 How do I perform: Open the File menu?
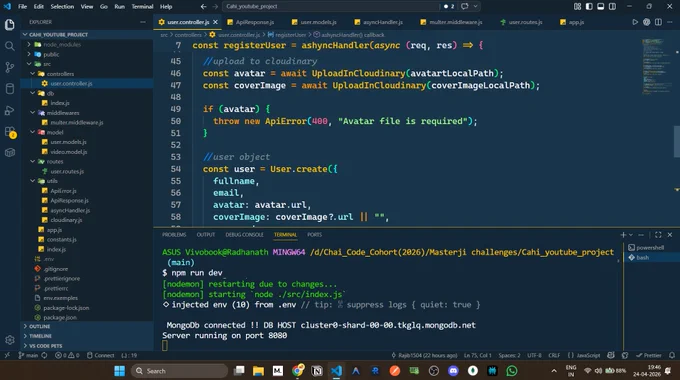pos(22,7)
